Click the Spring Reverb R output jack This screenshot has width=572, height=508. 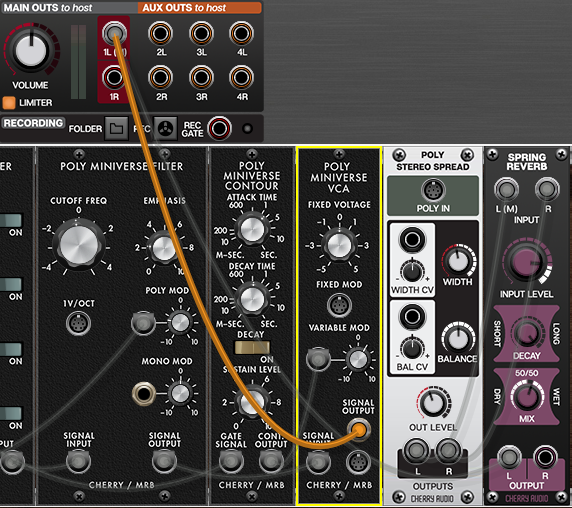545,457
